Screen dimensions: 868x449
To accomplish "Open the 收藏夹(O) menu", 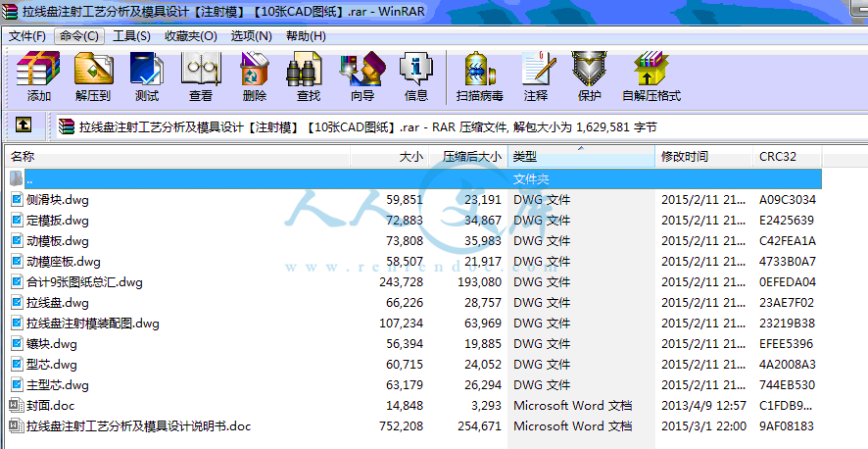I will (x=191, y=36).
